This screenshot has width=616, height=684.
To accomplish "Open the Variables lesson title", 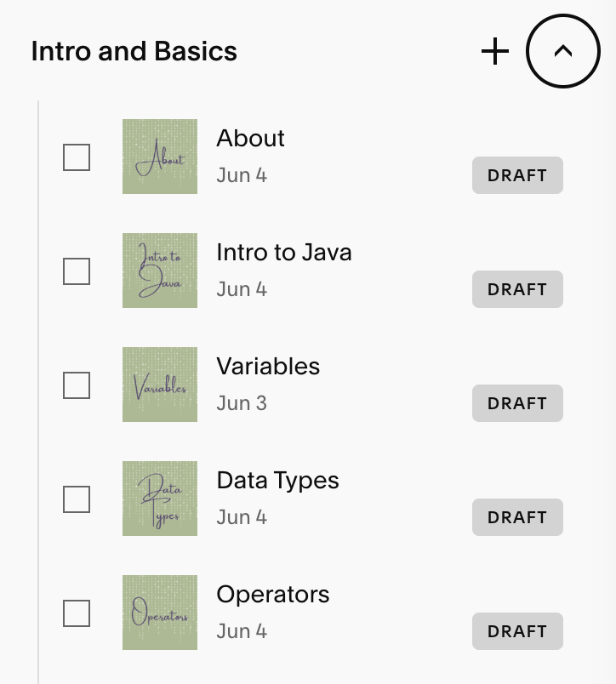I will tap(268, 367).
